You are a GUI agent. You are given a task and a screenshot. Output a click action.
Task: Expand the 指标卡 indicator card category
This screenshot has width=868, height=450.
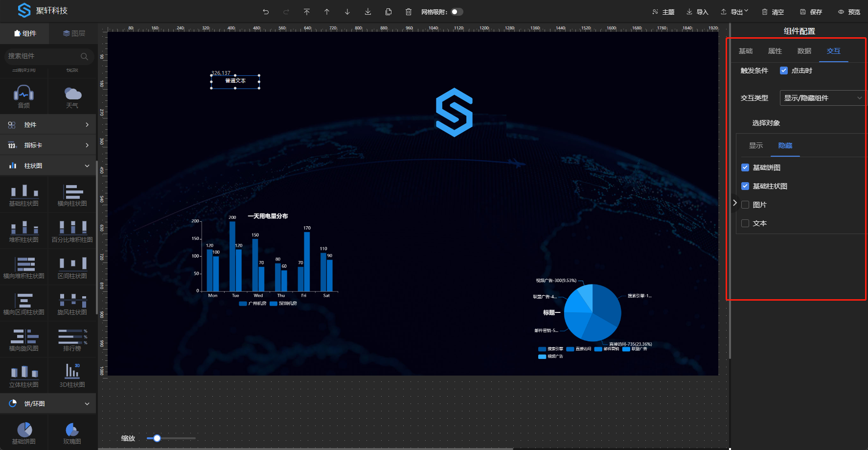(x=48, y=145)
